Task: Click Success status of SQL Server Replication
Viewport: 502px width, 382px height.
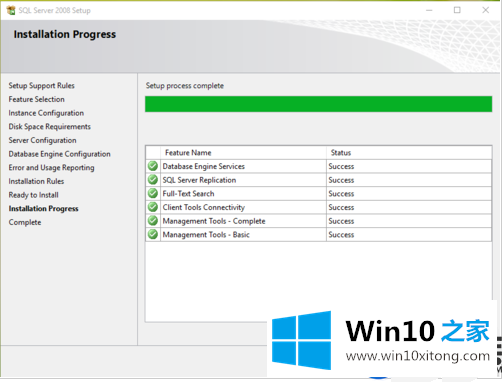Action: [341, 180]
